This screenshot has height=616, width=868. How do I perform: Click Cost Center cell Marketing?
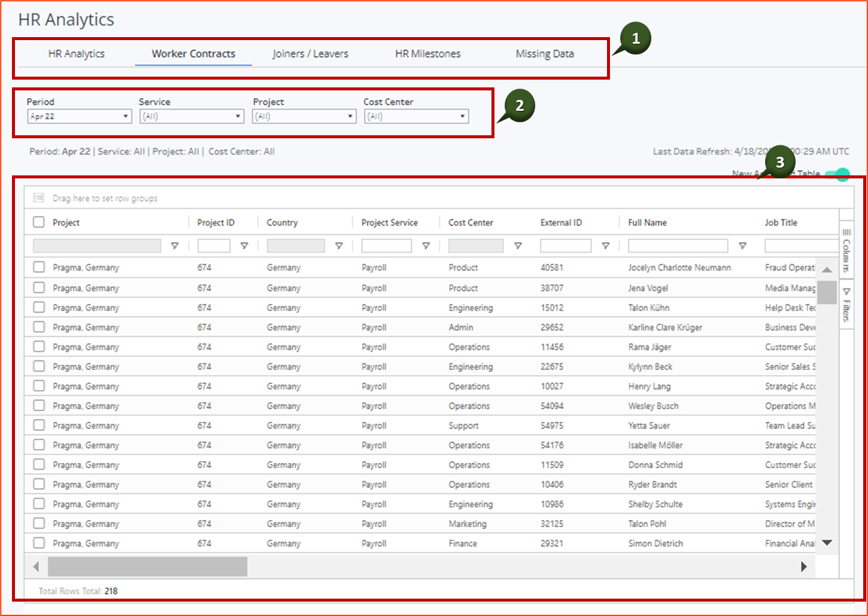pos(468,524)
